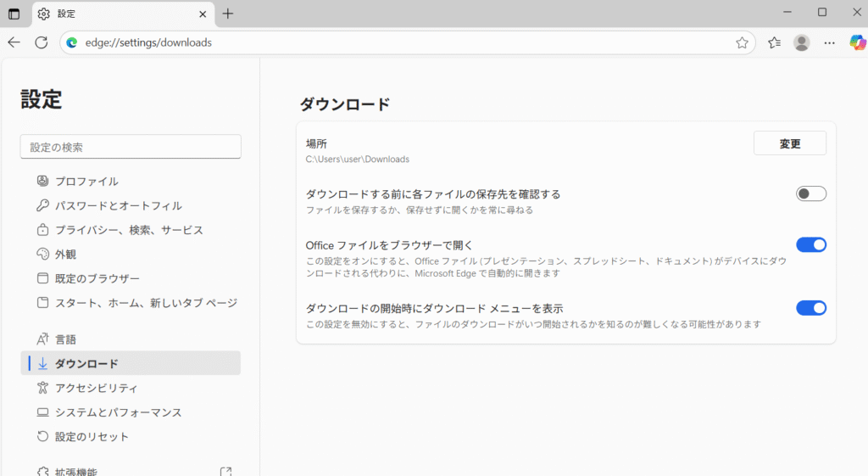Open システムとパフォーマンス settings
This screenshot has height=476, width=868.
[x=131, y=412]
